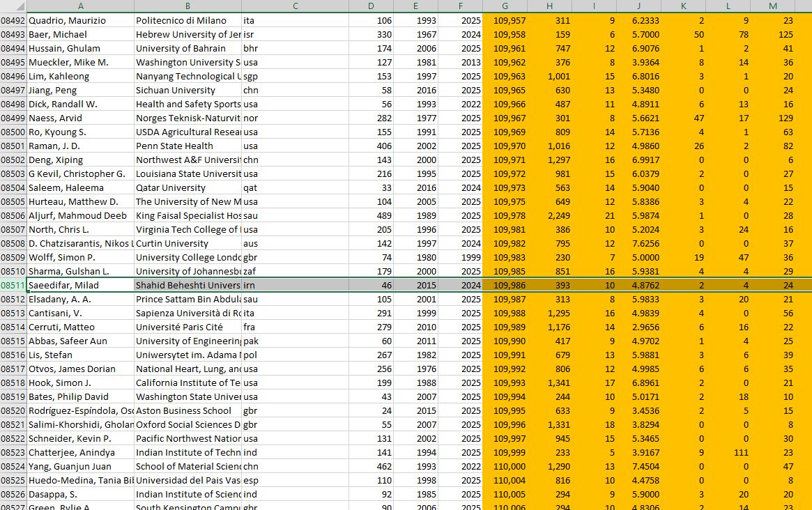812x510 pixels.
Task: Select column A header
Action: 80,6
